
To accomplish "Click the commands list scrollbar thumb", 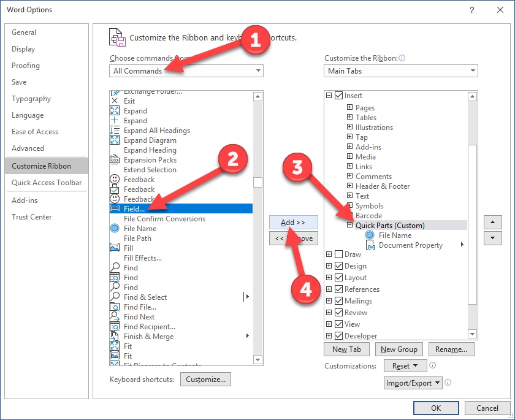I will [258, 182].
